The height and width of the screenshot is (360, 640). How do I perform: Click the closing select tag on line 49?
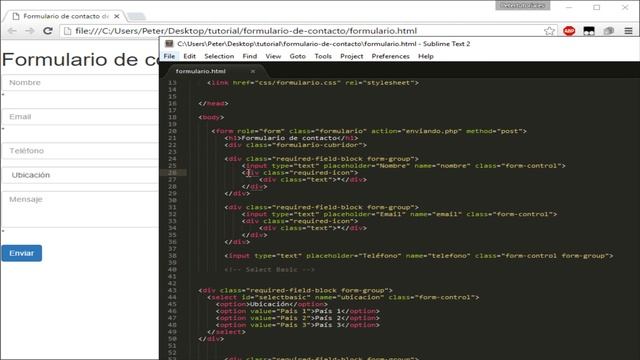(x=227, y=332)
